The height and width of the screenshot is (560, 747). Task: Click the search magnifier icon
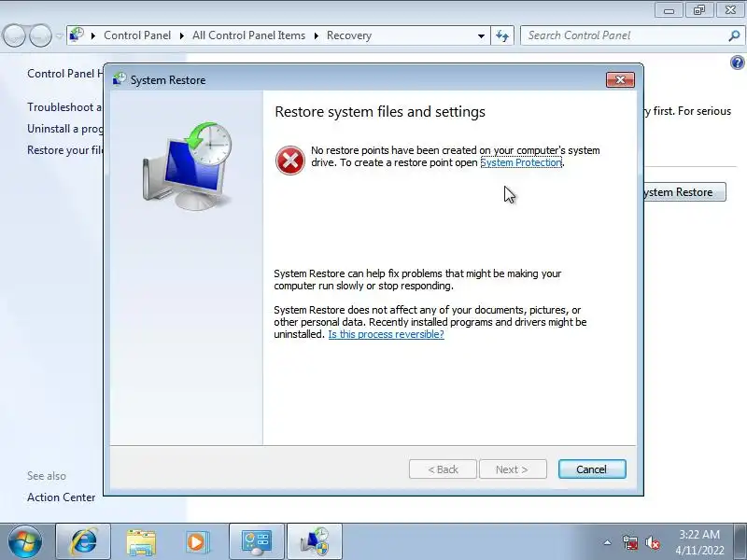click(x=735, y=35)
